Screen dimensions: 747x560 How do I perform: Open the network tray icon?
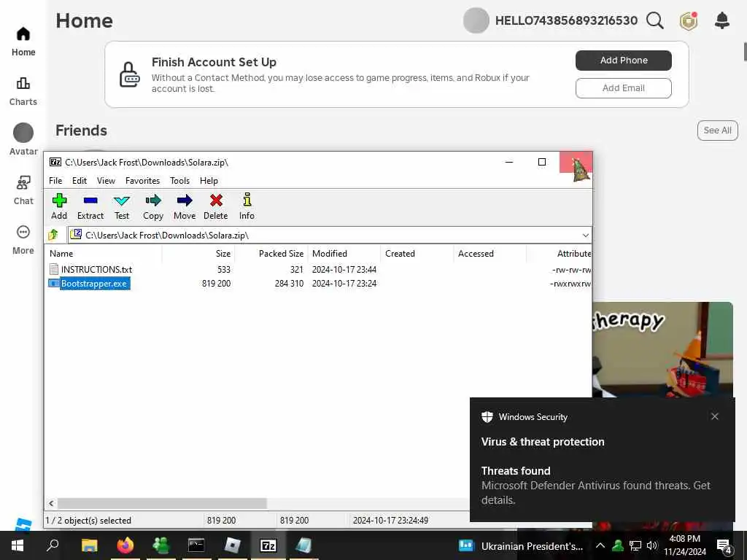coord(635,545)
